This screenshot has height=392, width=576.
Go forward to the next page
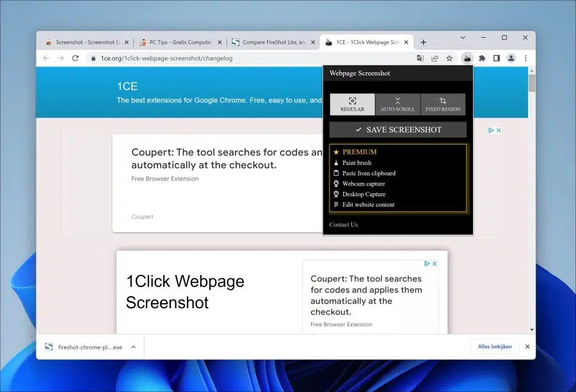tap(61, 58)
